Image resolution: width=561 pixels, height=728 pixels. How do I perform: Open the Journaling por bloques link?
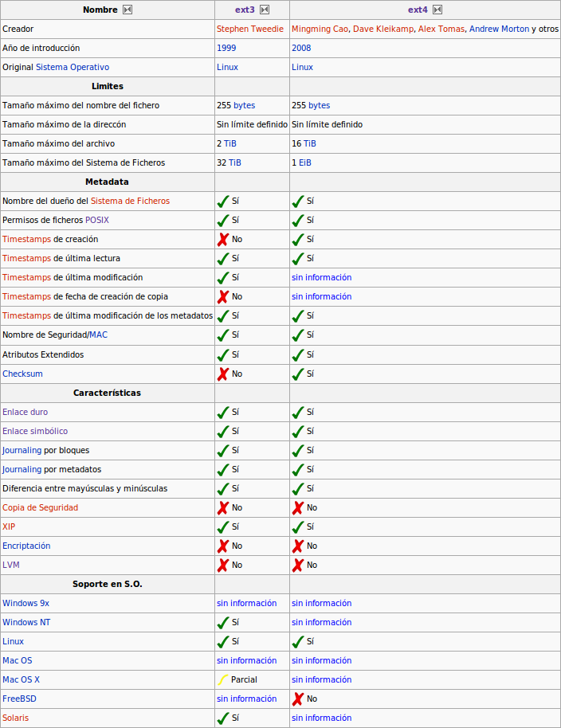(x=22, y=450)
